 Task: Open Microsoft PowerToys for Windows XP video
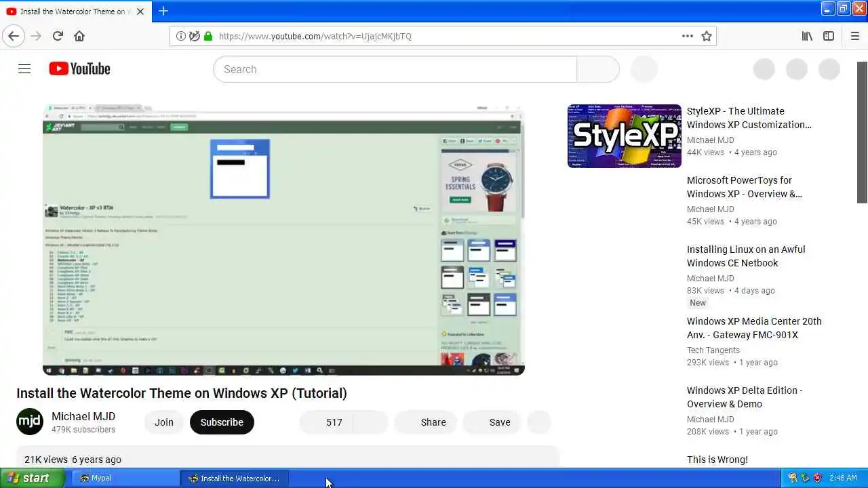point(744,187)
